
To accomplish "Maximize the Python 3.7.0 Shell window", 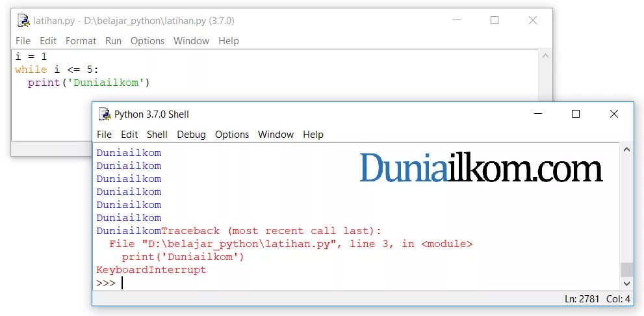I will click(576, 114).
